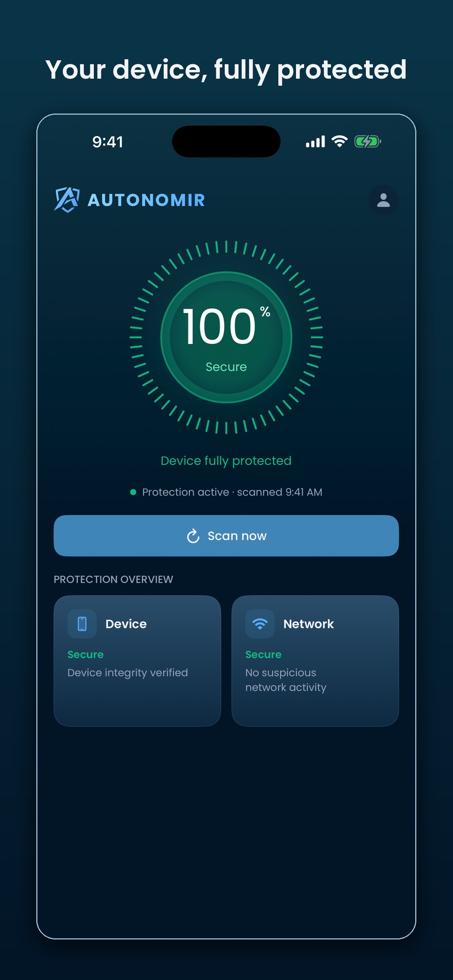Click the Autonomir shield logo
Image resolution: width=453 pixels, height=980 pixels.
[x=67, y=200]
